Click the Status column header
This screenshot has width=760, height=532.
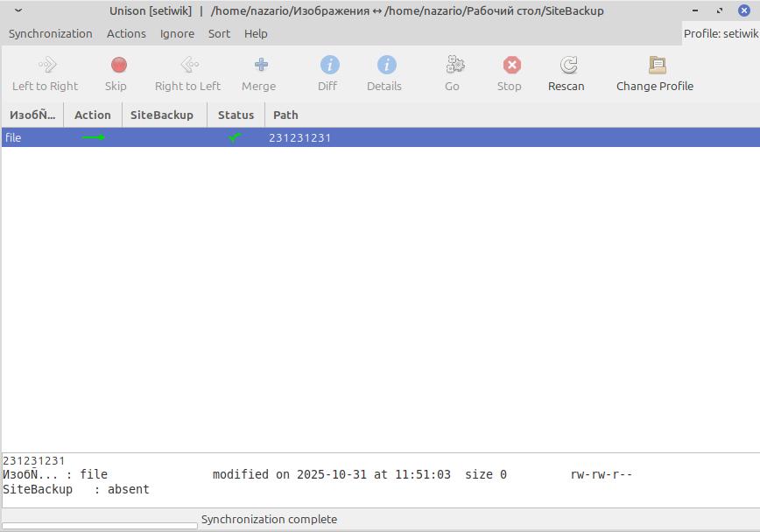click(236, 115)
